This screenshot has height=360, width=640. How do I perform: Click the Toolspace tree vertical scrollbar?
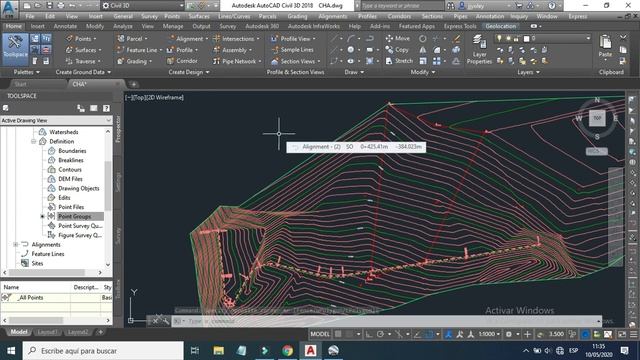tap(108, 186)
